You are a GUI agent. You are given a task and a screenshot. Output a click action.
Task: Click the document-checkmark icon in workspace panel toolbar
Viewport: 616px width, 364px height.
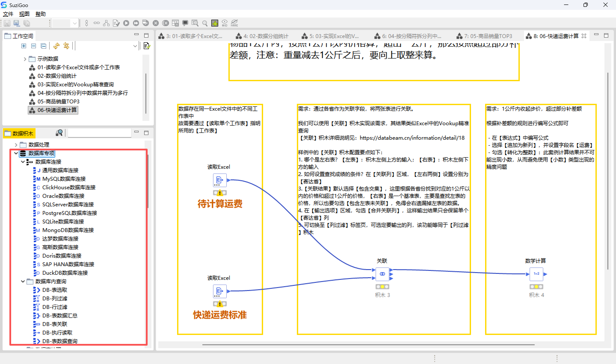(147, 46)
